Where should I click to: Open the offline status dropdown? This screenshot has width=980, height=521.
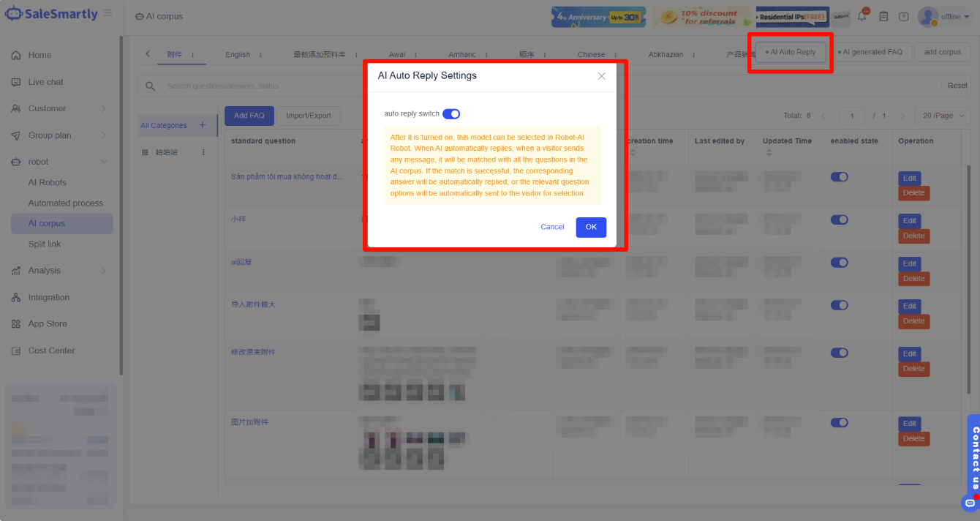click(955, 16)
